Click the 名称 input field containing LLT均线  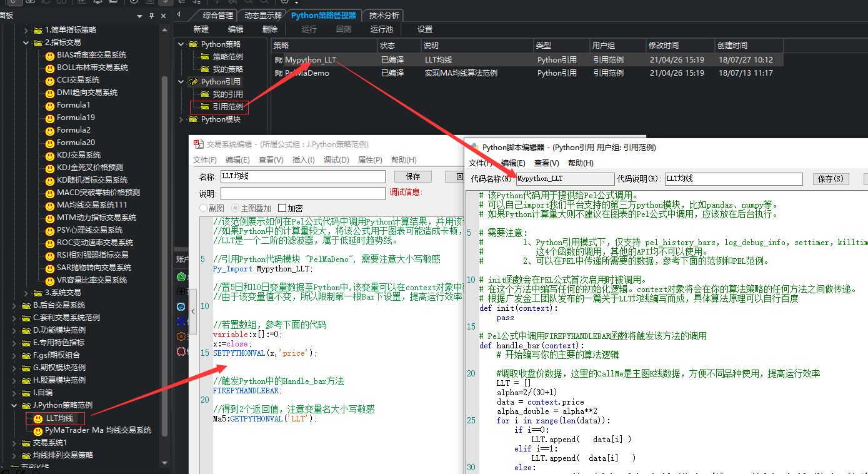[302, 176]
